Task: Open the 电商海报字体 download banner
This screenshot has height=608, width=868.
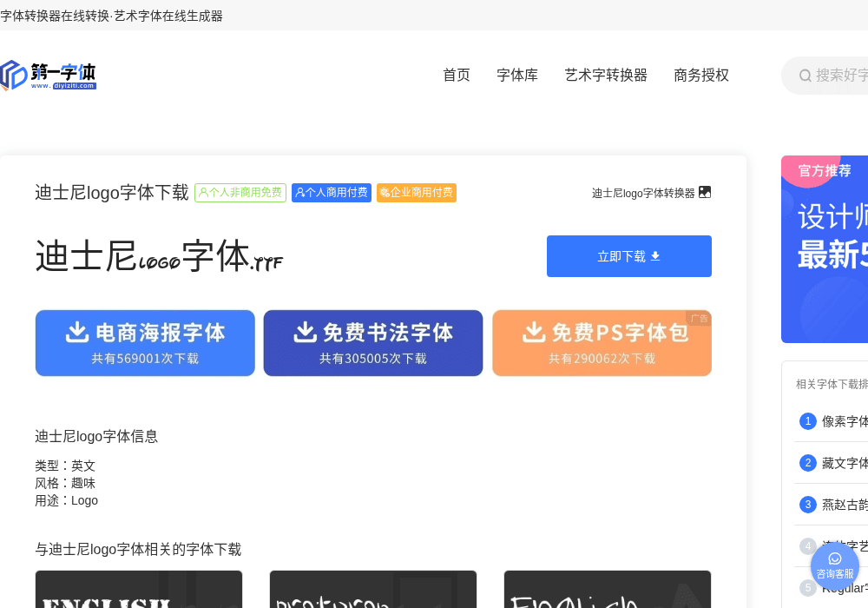Action: tap(145, 343)
